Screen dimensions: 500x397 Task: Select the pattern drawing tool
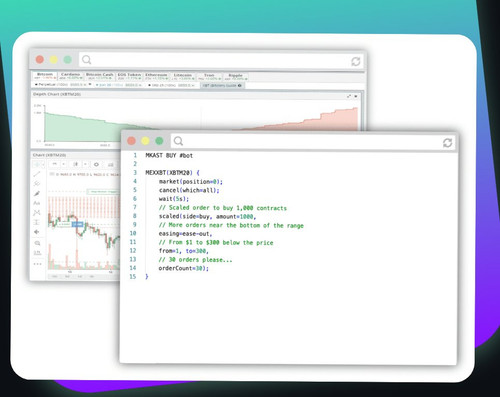click(x=37, y=213)
